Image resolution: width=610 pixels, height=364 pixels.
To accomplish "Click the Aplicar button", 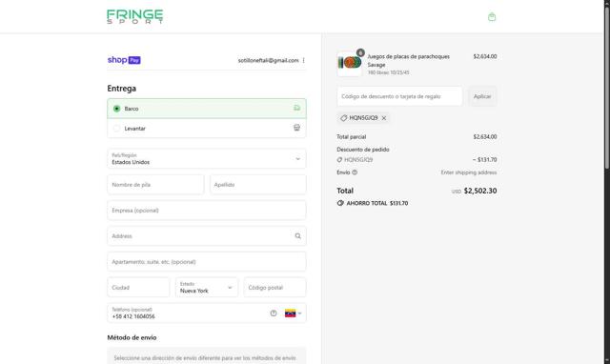I will pyautogui.click(x=482, y=96).
